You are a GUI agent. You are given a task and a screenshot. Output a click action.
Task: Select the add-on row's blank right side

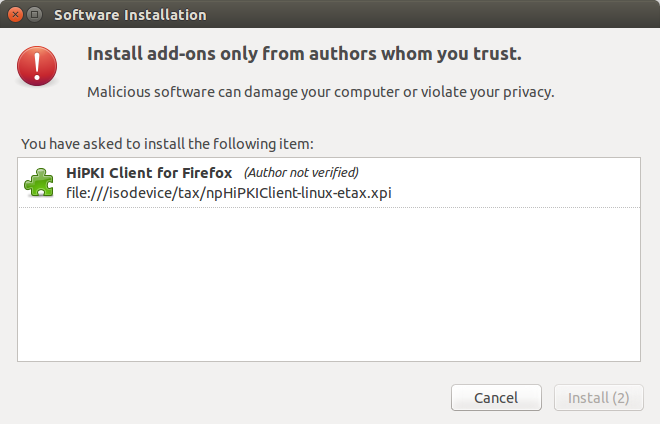pos(516,183)
